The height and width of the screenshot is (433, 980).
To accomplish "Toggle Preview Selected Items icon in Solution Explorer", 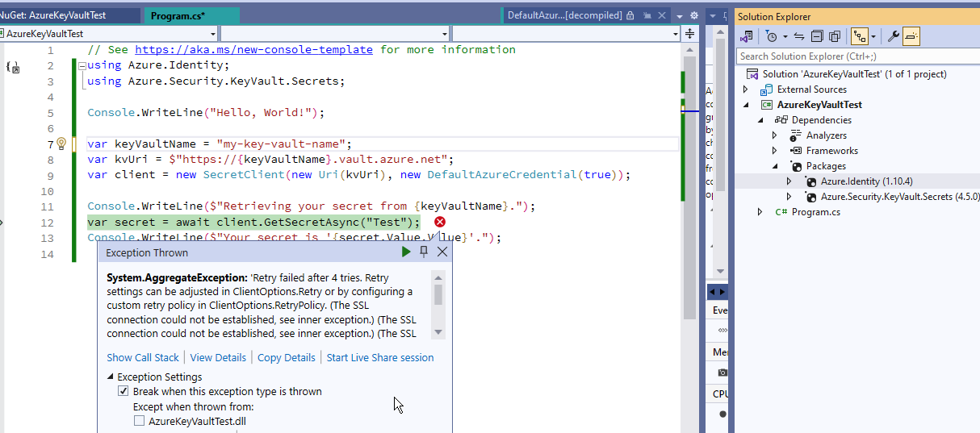I will coord(911,36).
